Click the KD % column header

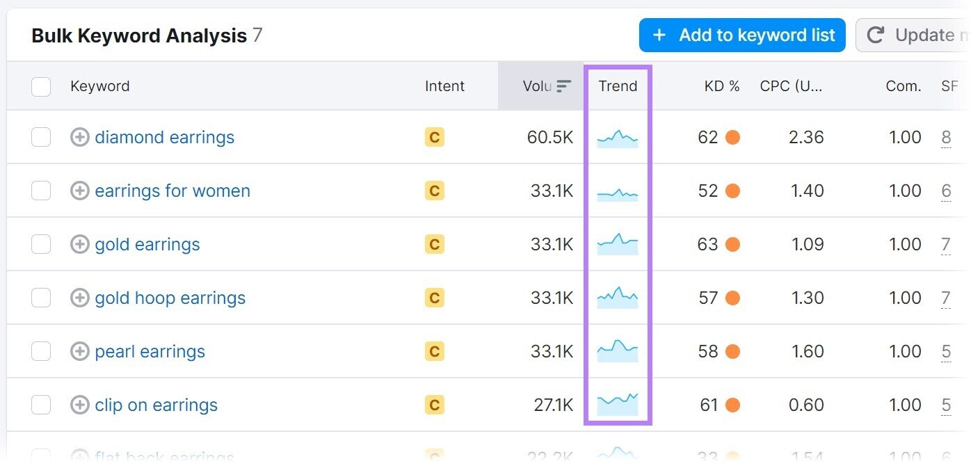[721, 86]
